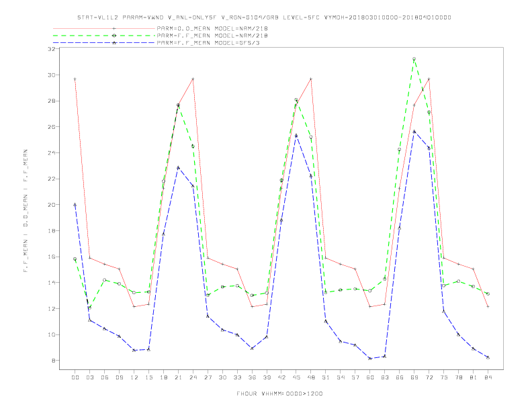Click the red solid legend line sample
This screenshot has height=411, width=532.
[104, 28]
